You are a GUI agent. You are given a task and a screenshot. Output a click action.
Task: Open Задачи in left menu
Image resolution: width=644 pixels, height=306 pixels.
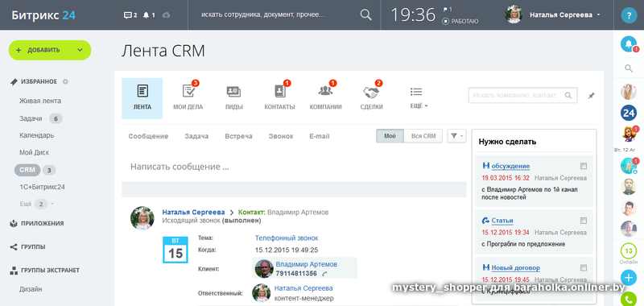[x=31, y=118]
